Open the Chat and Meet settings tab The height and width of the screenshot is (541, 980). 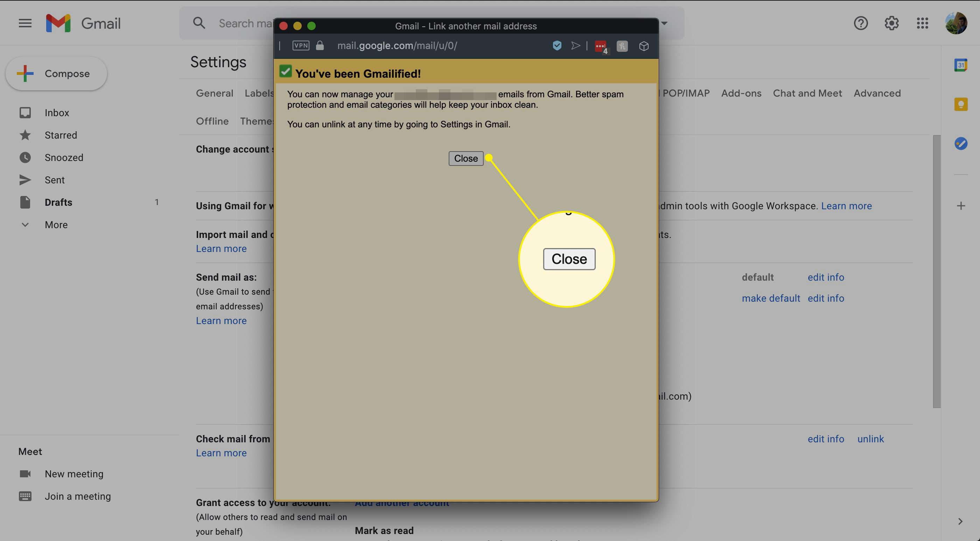807,93
